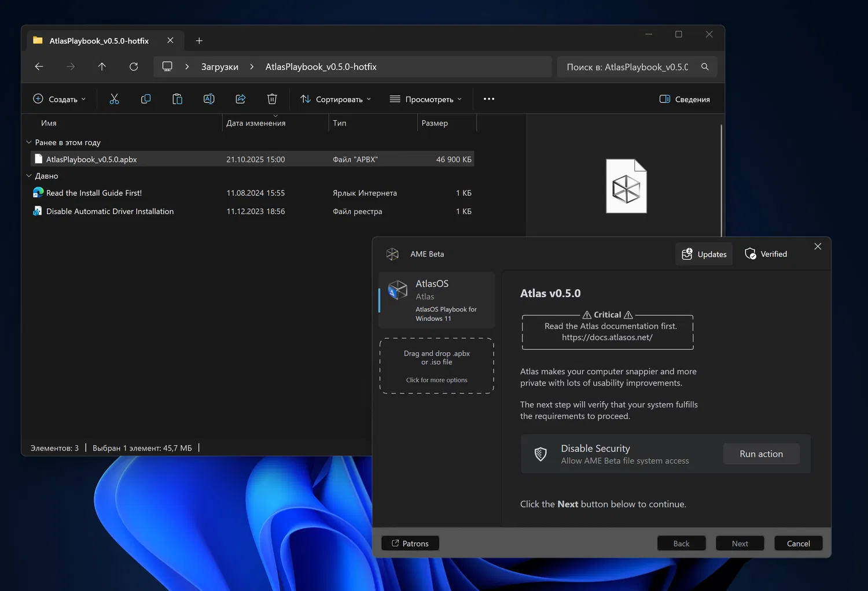Open more options ellipsis in toolbar
This screenshot has height=591, width=868.
[489, 99]
